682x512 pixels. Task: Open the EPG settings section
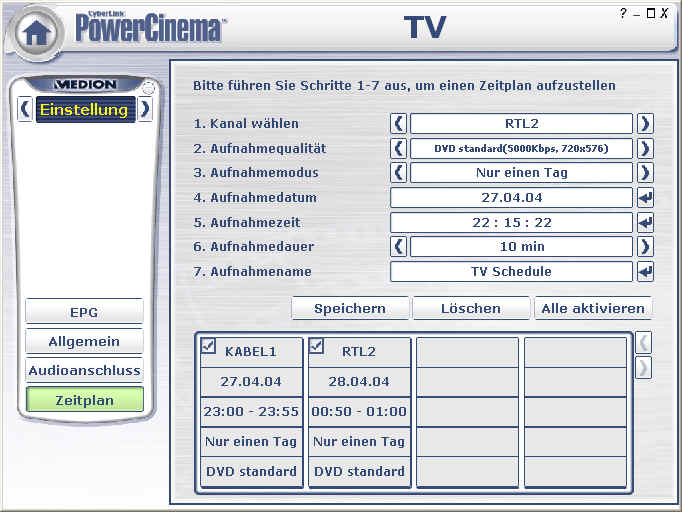pos(84,312)
